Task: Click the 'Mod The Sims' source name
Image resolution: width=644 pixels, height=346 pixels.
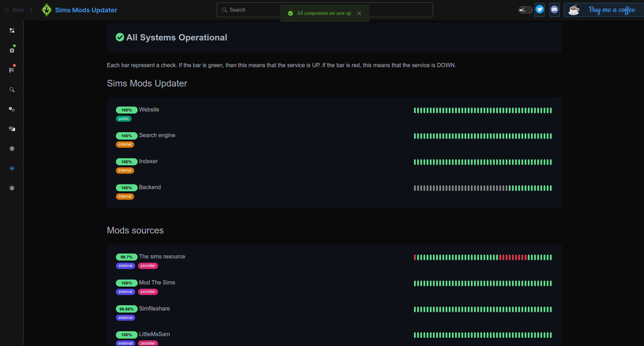Action: pos(157,283)
